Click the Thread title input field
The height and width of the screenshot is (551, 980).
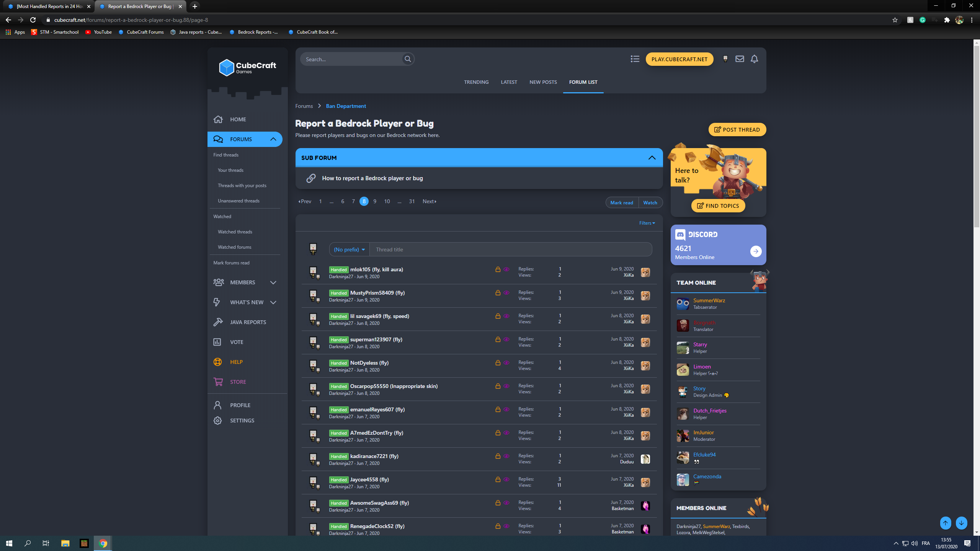[511, 249]
